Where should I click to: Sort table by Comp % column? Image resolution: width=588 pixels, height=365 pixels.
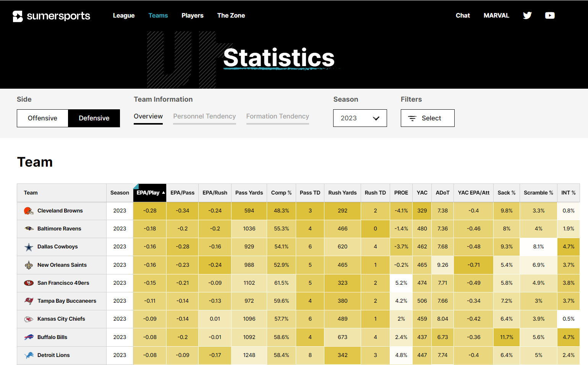[x=281, y=193]
